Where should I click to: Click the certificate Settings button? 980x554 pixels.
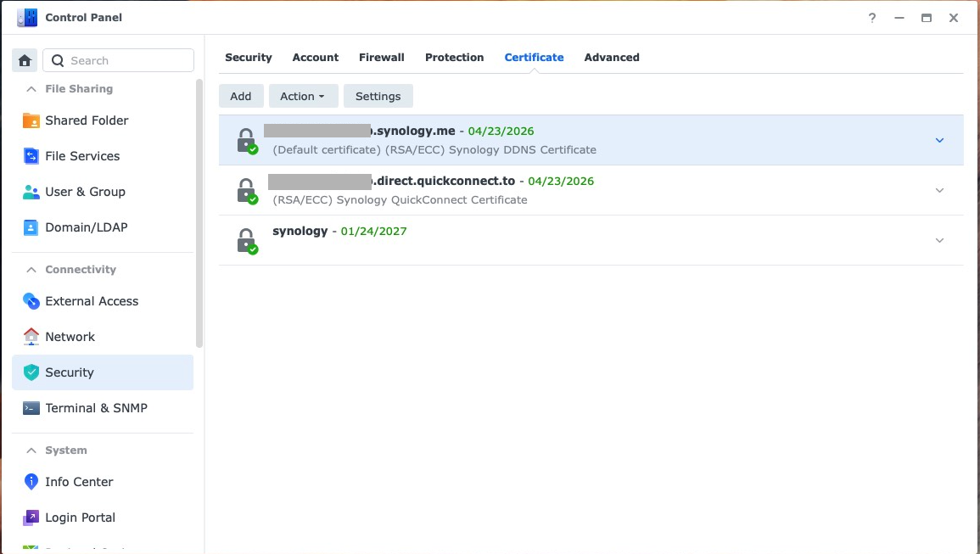tap(378, 96)
